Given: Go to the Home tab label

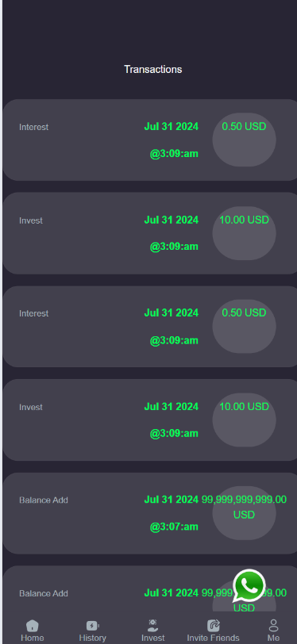Looking at the screenshot, I should point(32,638).
